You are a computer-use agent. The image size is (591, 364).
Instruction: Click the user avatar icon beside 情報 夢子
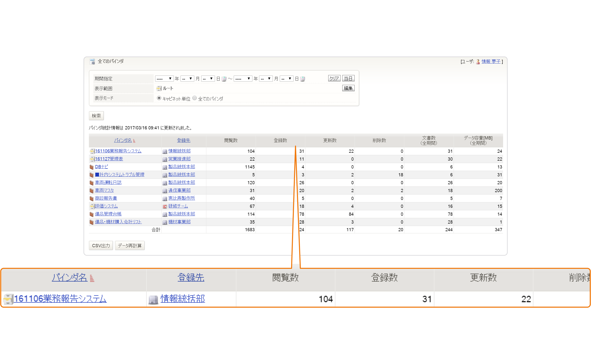click(478, 61)
